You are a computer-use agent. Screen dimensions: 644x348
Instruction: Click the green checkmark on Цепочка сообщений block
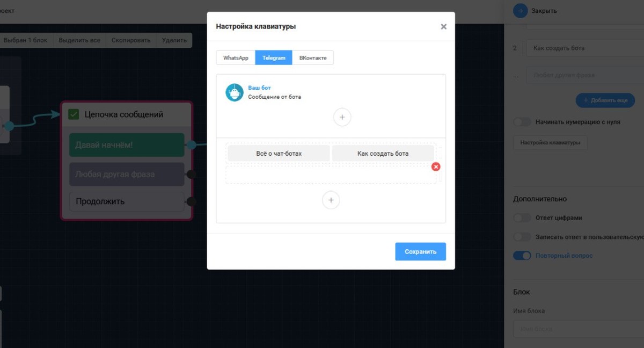pyautogui.click(x=74, y=114)
